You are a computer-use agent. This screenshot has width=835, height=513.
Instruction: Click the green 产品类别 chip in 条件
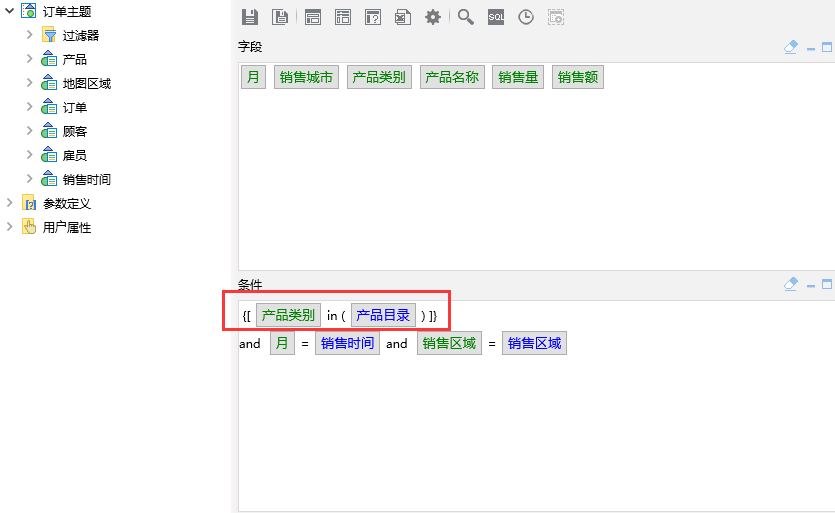(x=289, y=315)
